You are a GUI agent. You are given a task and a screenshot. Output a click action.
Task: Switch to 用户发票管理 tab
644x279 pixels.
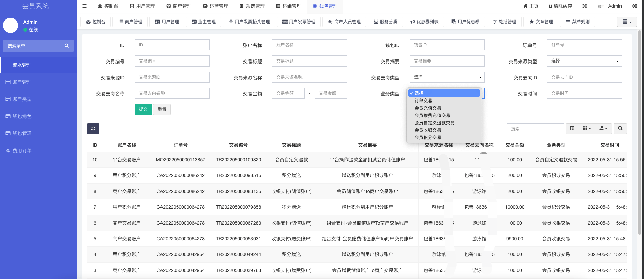pos(298,22)
